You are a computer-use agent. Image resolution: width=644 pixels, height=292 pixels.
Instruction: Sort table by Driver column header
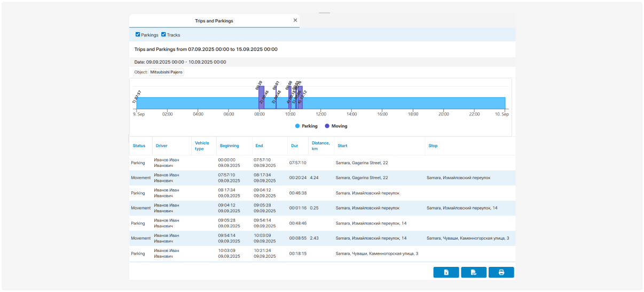tap(161, 145)
